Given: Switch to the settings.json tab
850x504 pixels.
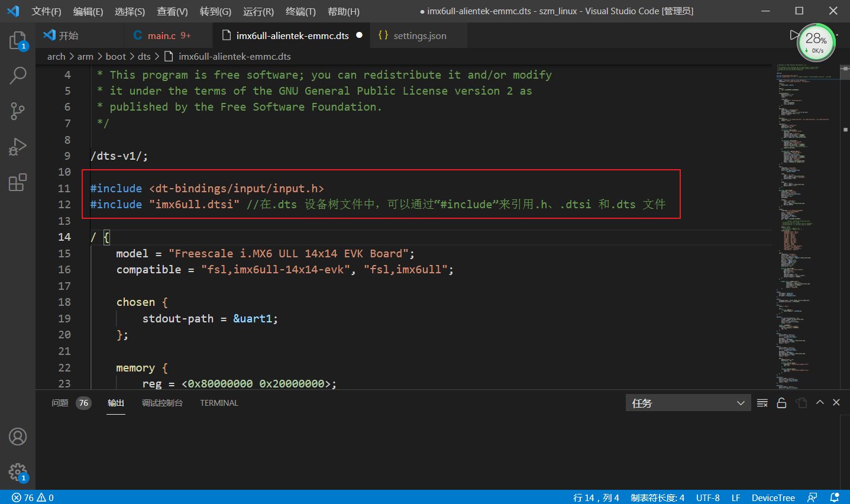Looking at the screenshot, I should (419, 35).
